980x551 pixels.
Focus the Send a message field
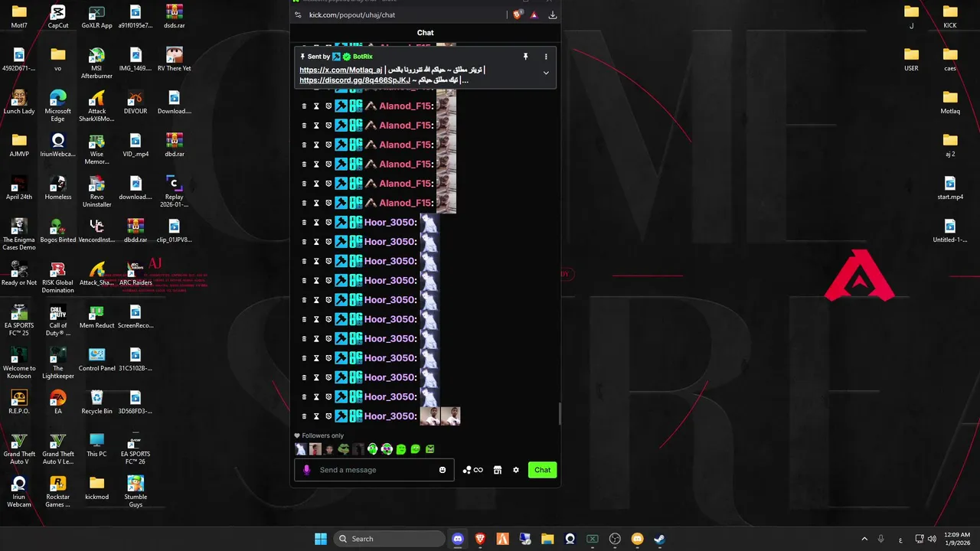(376, 470)
